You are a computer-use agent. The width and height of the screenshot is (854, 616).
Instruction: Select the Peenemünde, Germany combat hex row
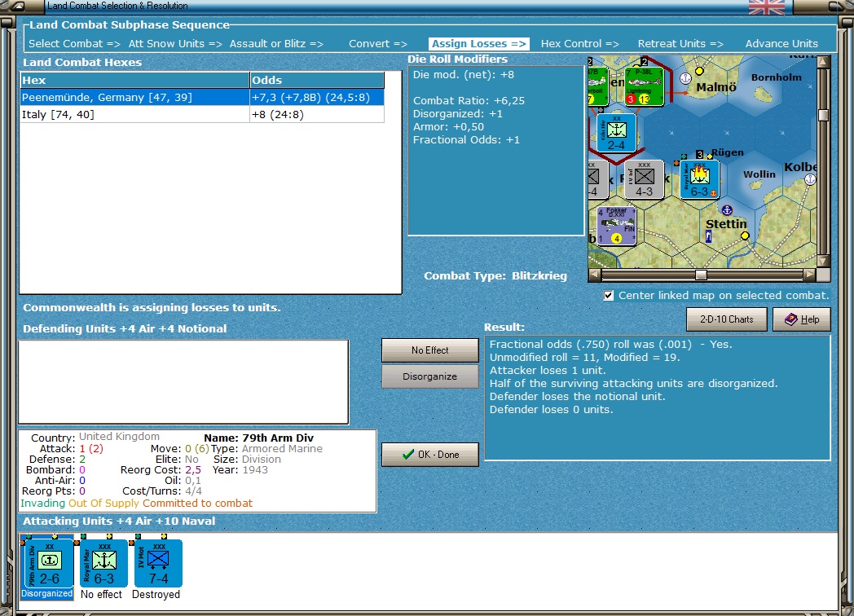click(x=202, y=97)
